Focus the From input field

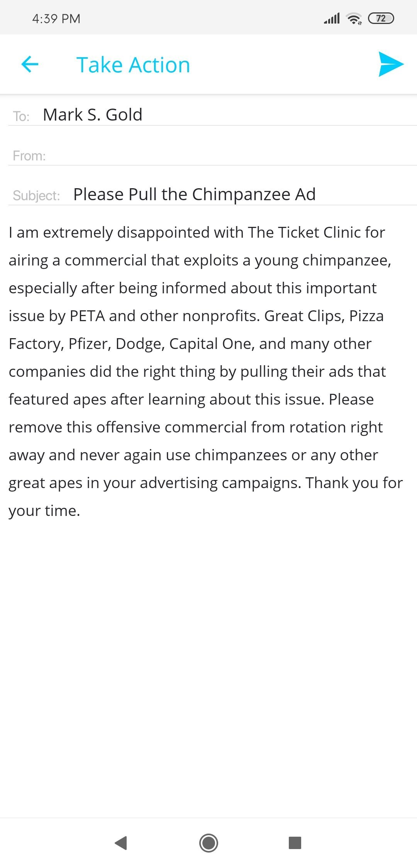[x=231, y=155]
